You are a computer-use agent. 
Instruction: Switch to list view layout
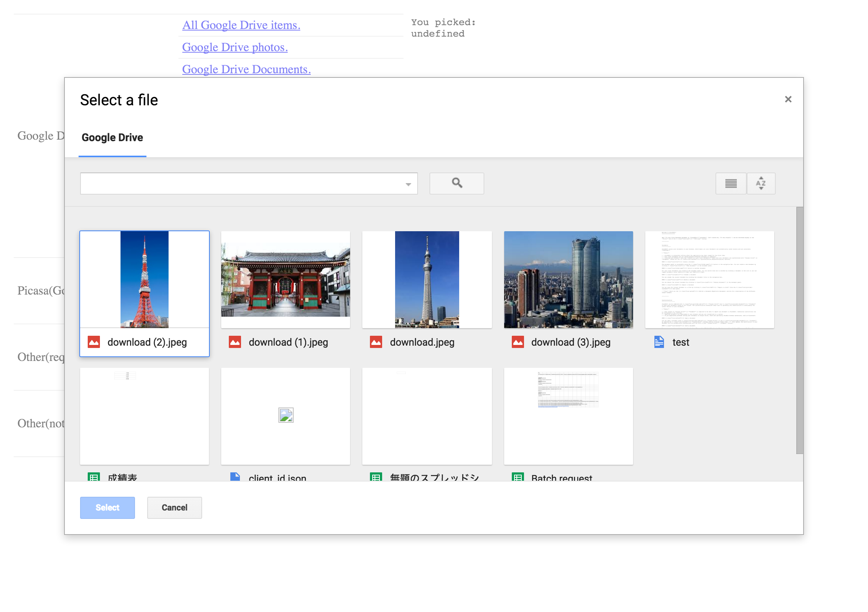point(730,184)
